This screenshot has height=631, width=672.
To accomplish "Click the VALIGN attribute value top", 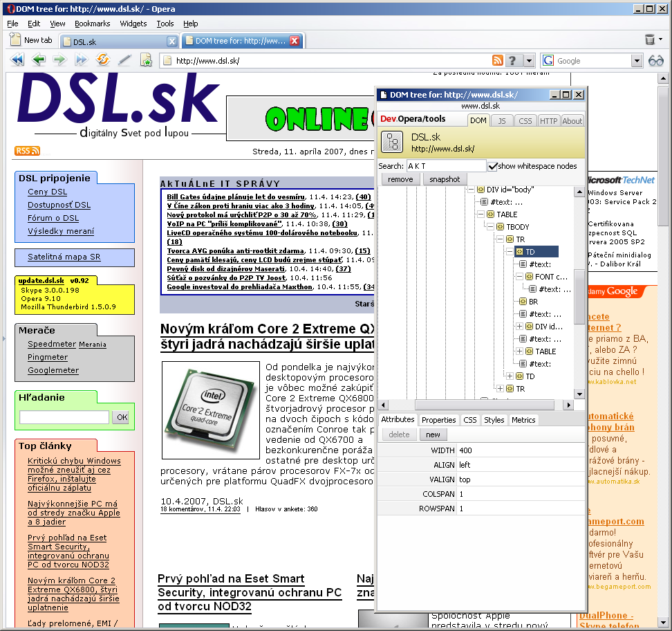I will (x=465, y=479).
